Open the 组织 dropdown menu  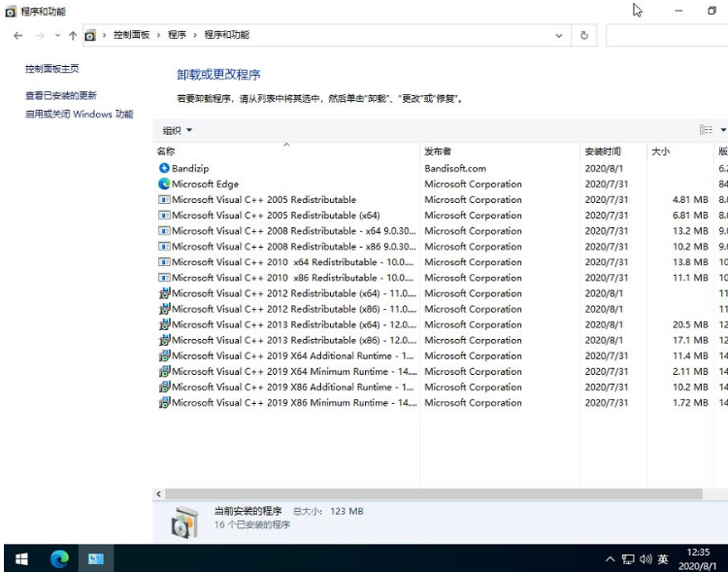pyautogui.click(x=177, y=130)
